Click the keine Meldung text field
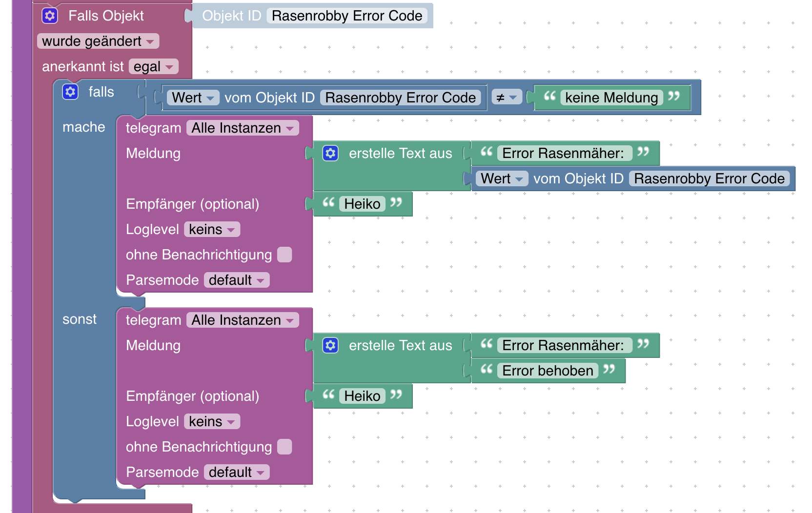The width and height of the screenshot is (812, 513). pos(611,98)
